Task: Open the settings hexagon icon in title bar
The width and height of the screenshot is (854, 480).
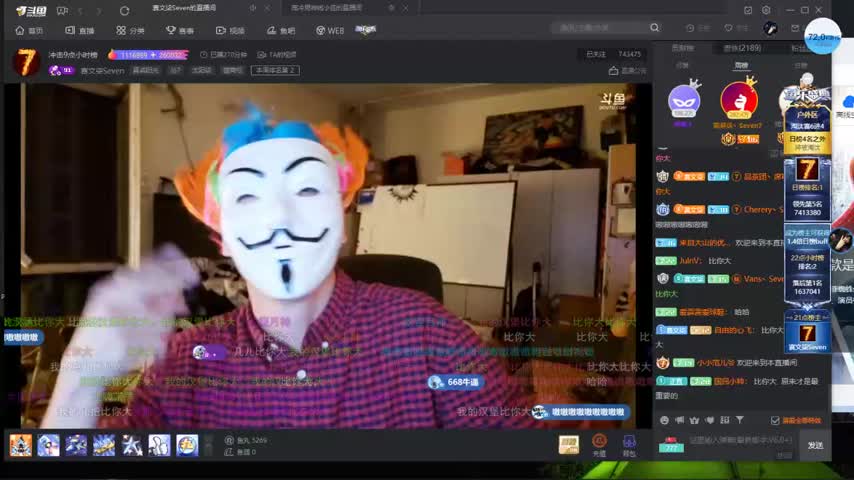Action: 766,10
